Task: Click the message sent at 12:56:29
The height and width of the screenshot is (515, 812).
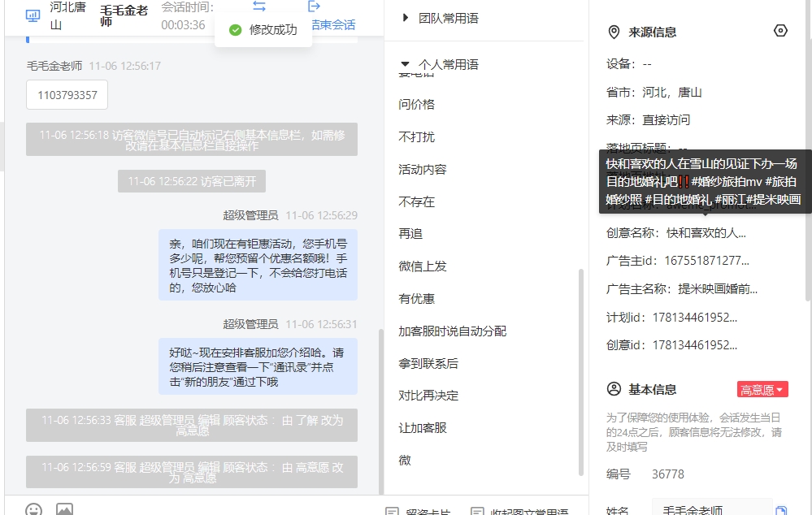Action: point(258,265)
